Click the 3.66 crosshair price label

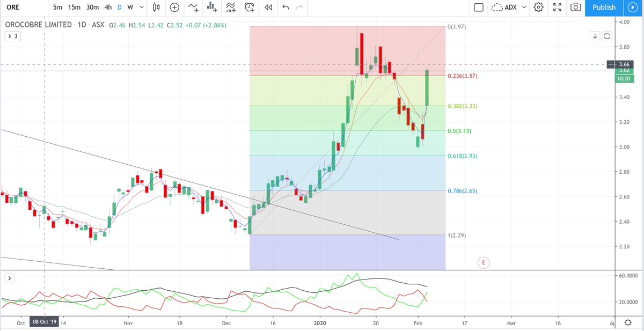coord(625,64)
